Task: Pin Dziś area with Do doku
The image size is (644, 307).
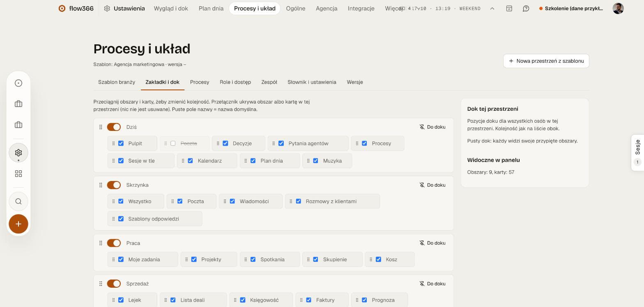Action: [432, 127]
